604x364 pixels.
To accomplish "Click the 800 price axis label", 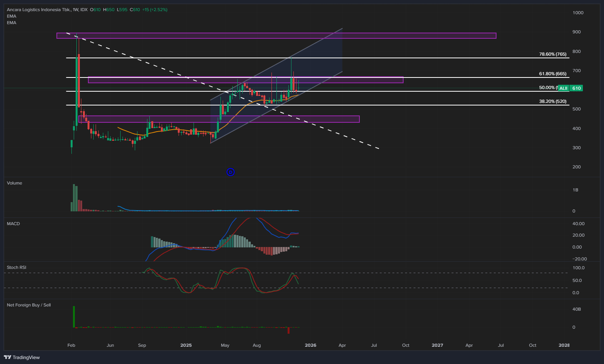I will pyautogui.click(x=576, y=51).
